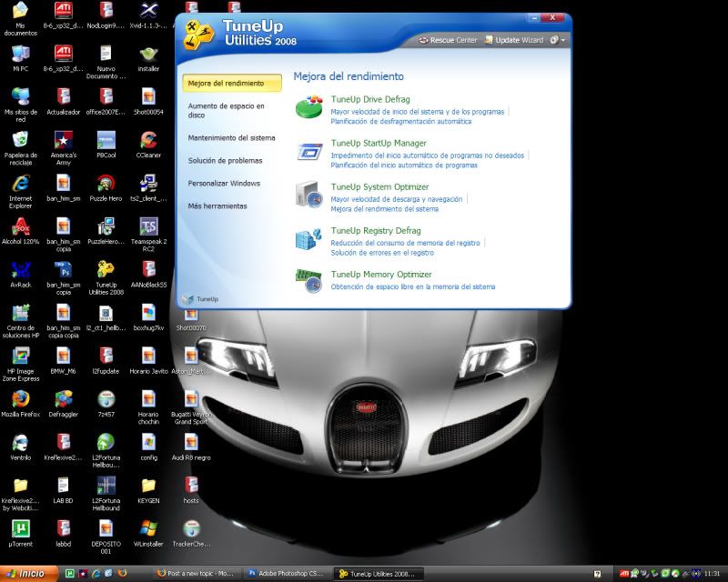Open the Mantenimiento del sistema category

(231, 138)
